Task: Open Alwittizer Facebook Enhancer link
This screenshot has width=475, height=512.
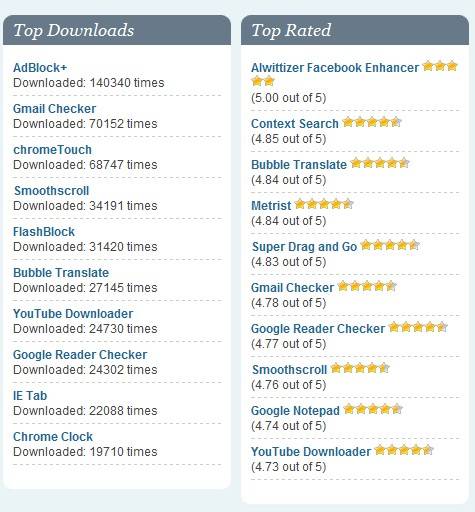Action: pyautogui.click(x=335, y=68)
